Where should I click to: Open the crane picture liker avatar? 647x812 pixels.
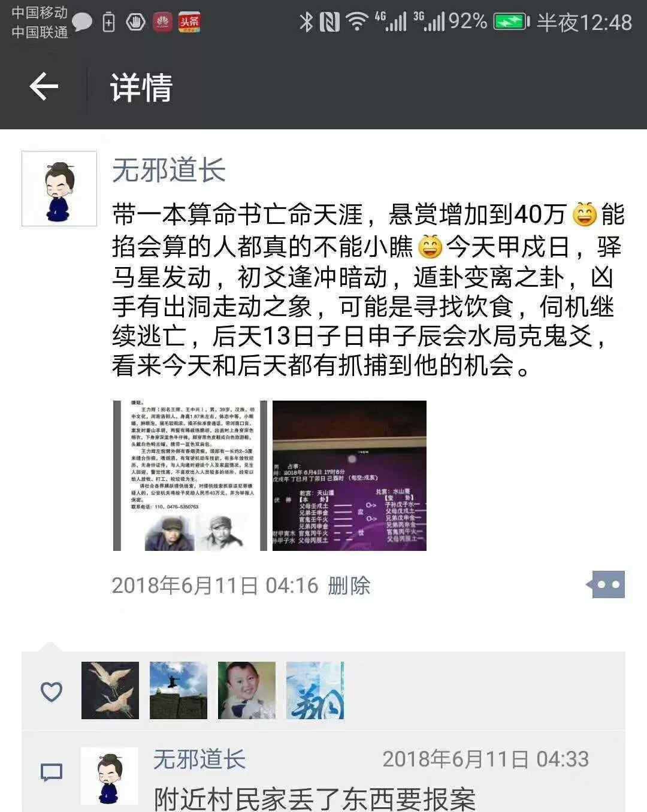point(110,690)
